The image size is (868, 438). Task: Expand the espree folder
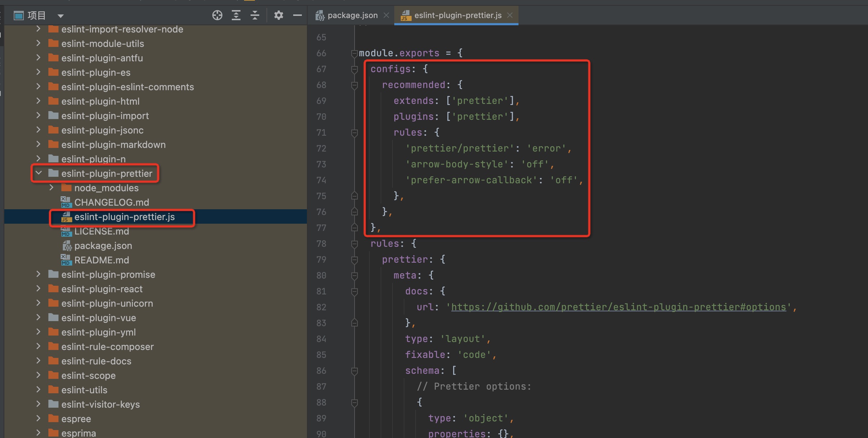[x=38, y=419]
